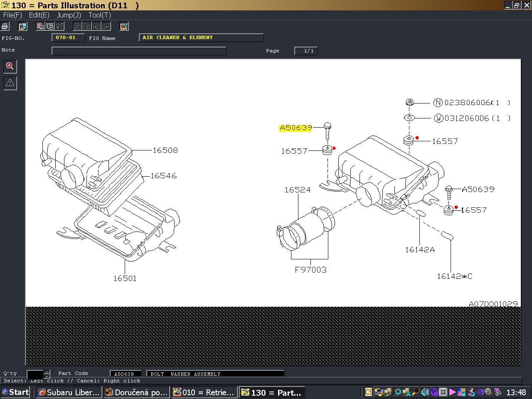The width and height of the screenshot is (532, 399).
Task: Activate the magnifier zoom tool
Action: 10,66
